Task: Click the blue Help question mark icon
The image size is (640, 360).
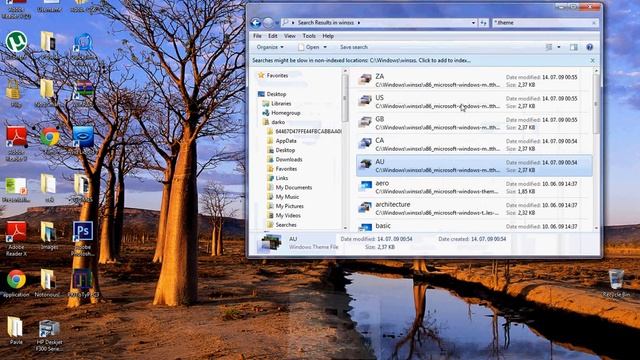Action: tap(589, 47)
